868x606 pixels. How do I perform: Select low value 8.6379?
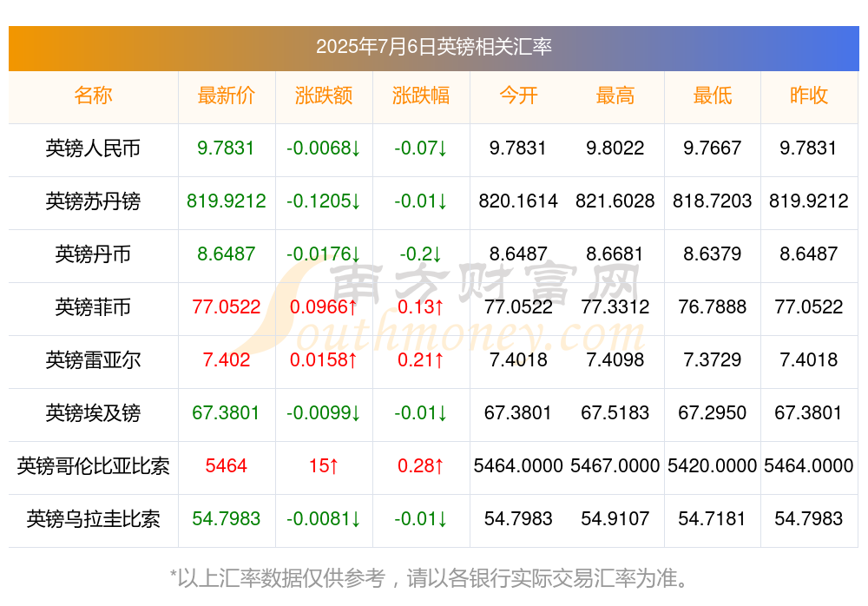[713, 254]
